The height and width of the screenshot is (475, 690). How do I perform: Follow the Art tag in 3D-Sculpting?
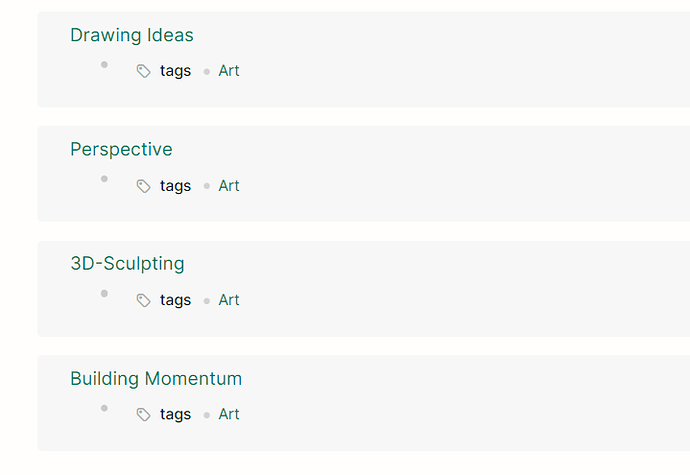coord(229,300)
